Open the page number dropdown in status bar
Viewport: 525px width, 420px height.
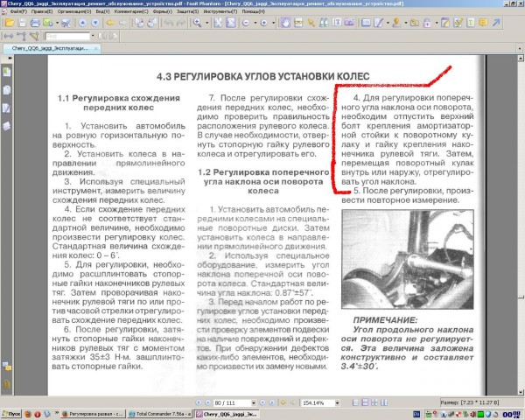[254, 402]
